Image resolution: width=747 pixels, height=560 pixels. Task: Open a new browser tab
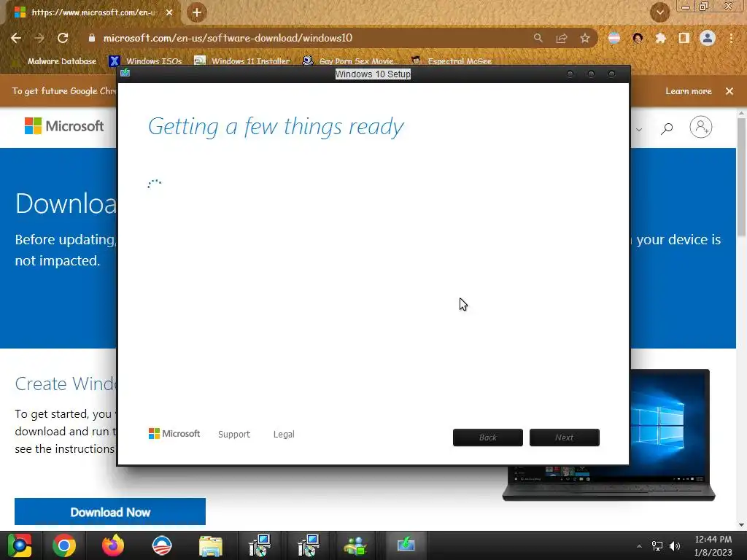[197, 12]
